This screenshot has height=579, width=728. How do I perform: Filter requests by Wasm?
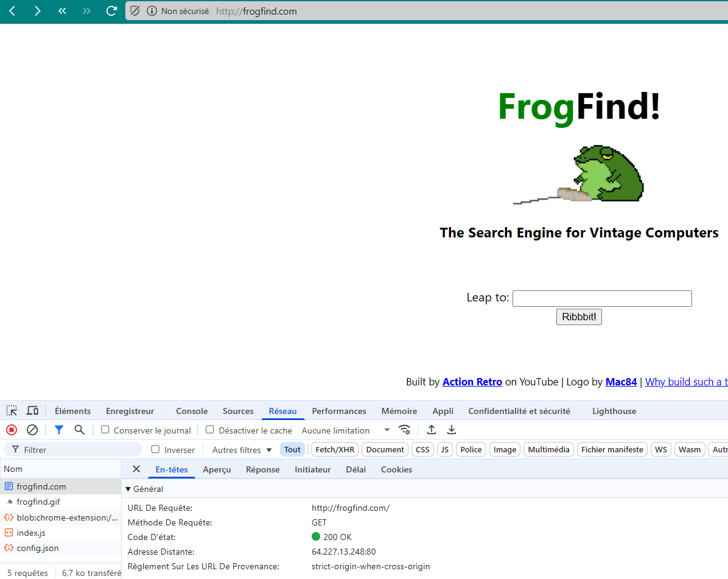point(690,449)
